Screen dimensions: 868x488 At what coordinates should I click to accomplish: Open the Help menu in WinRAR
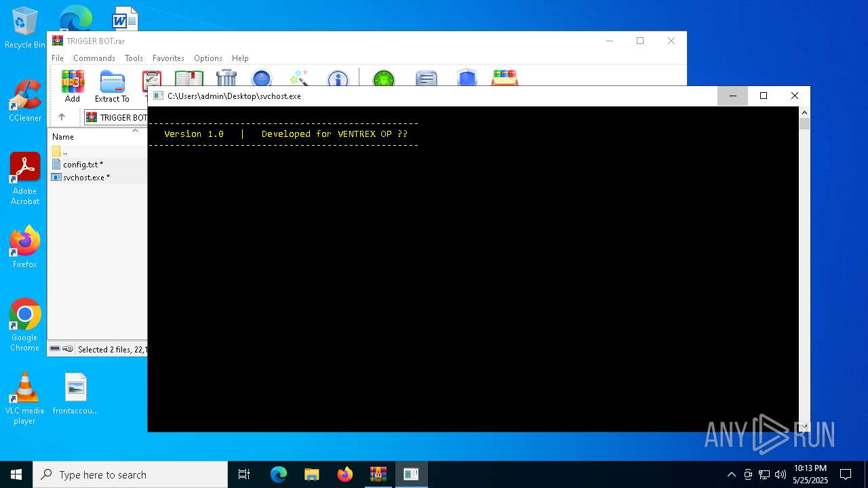[240, 58]
